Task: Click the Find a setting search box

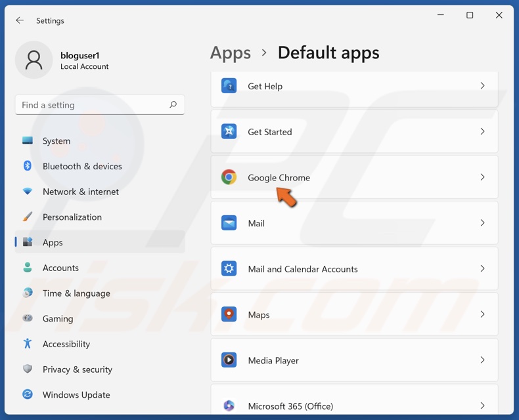Action: tap(100, 105)
